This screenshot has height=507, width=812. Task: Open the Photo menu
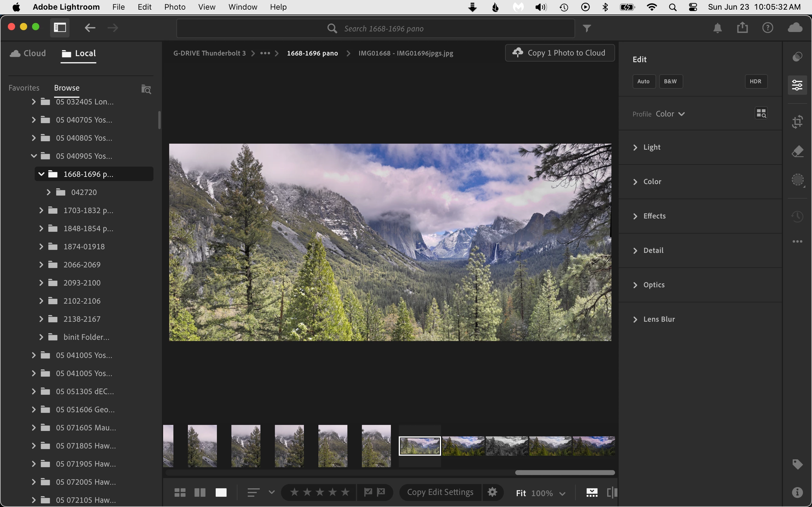tap(175, 7)
